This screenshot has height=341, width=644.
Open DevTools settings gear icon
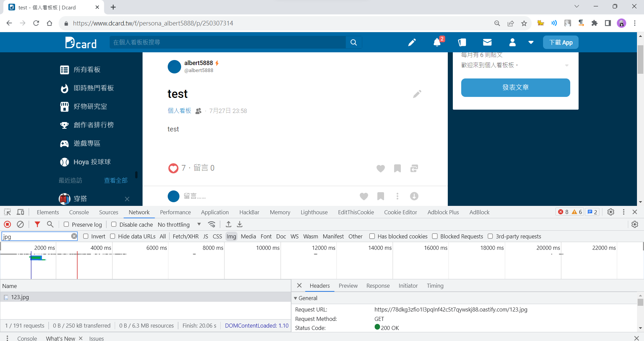(611, 212)
